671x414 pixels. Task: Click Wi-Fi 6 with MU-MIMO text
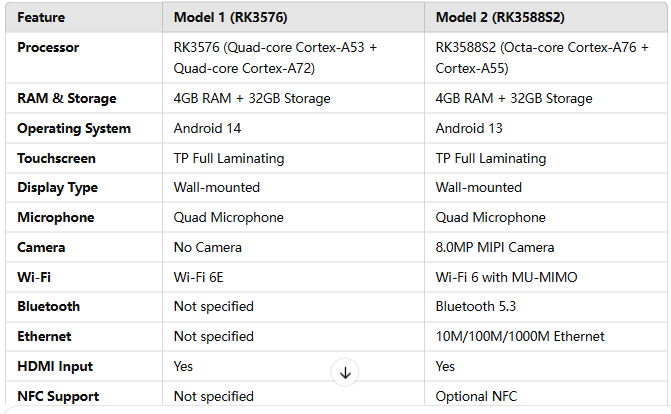(506, 277)
